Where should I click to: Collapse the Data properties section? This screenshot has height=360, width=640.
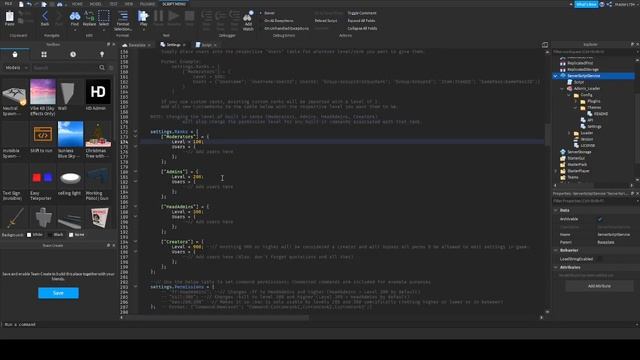coord(556,210)
